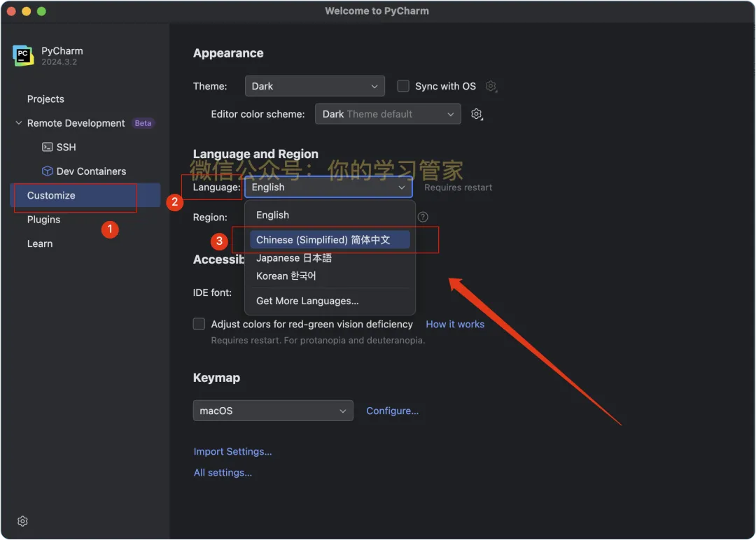The image size is (756, 540).
Task: Click the Editor color scheme label
Action: [258, 114]
